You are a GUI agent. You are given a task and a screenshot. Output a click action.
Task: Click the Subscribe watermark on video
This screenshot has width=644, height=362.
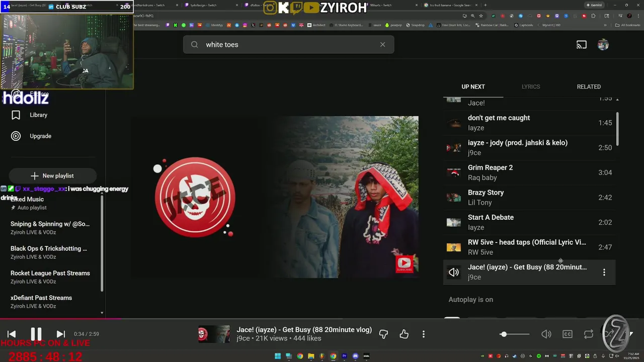[x=404, y=264]
